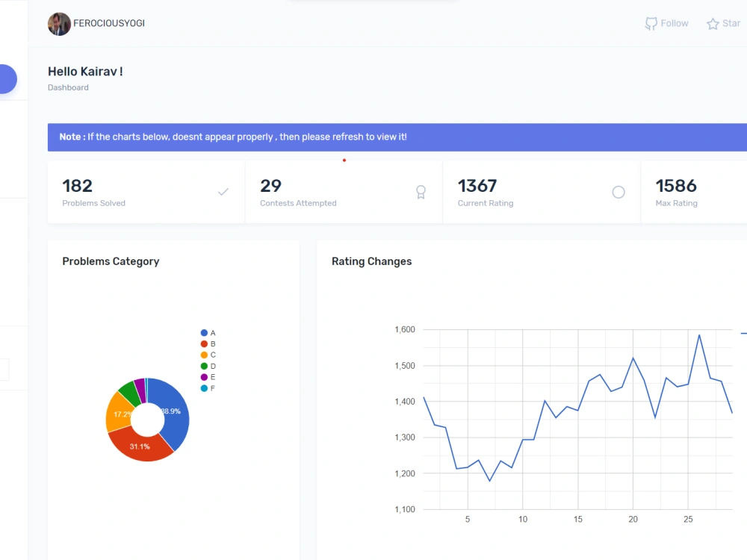Hide category D in Problems Category legend
747x560 pixels.
[209, 366]
